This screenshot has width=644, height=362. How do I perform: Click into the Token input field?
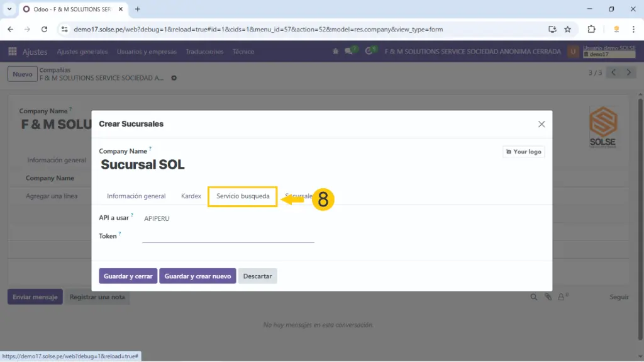[x=228, y=236]
